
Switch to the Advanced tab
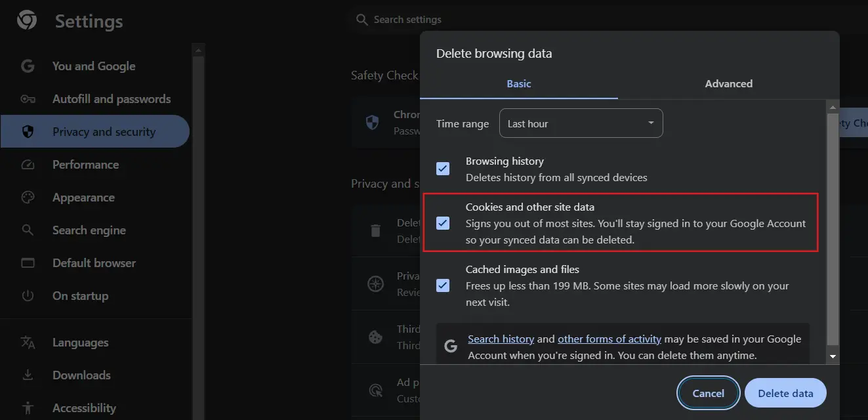(728, 84)
